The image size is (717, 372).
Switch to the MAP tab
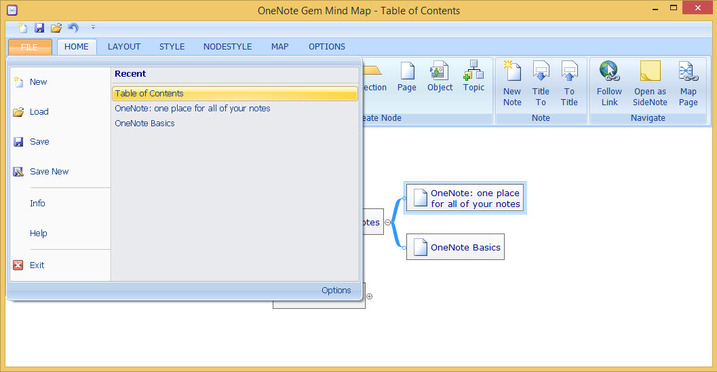(279, 47)
